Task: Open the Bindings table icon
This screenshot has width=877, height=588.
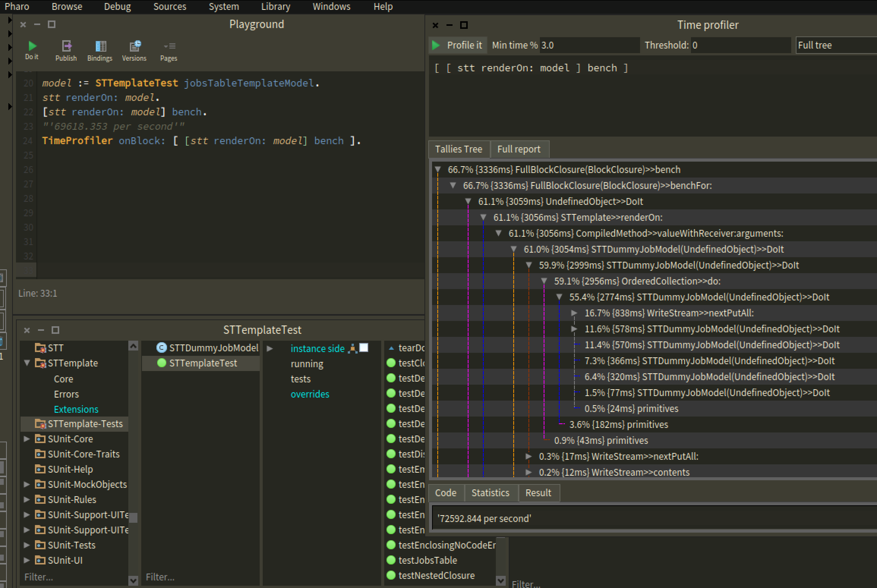Action: tap(100, 46)
